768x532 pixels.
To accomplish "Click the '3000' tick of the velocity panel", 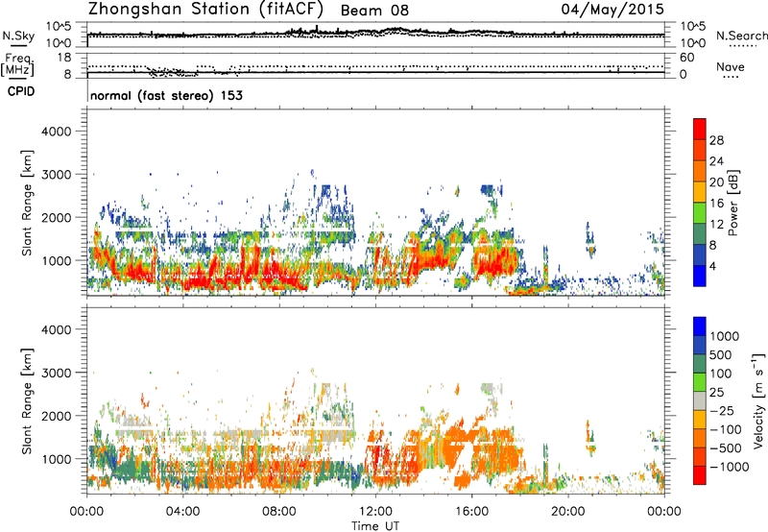I will coord(57,373).
